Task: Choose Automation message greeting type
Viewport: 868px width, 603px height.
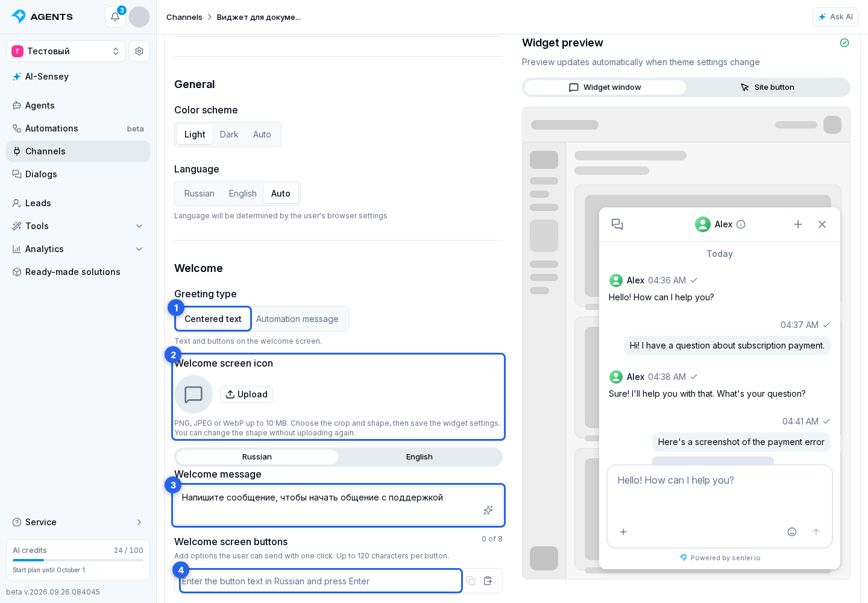Action: pos(297,319)
